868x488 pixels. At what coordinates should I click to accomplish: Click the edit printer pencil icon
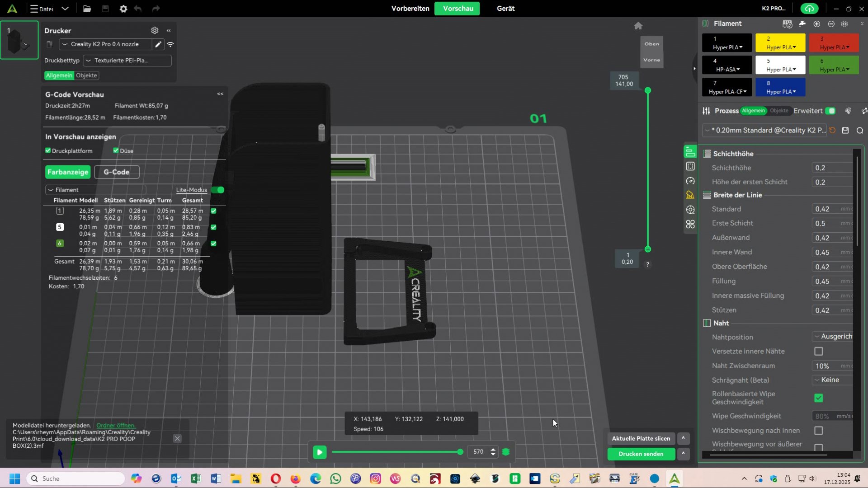point(158,44)
